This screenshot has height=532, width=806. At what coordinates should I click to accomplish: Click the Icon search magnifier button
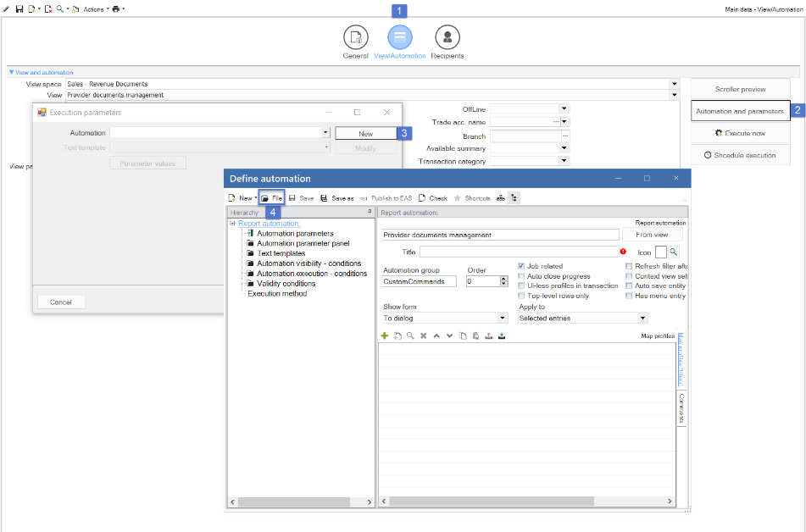pos(674,252)
